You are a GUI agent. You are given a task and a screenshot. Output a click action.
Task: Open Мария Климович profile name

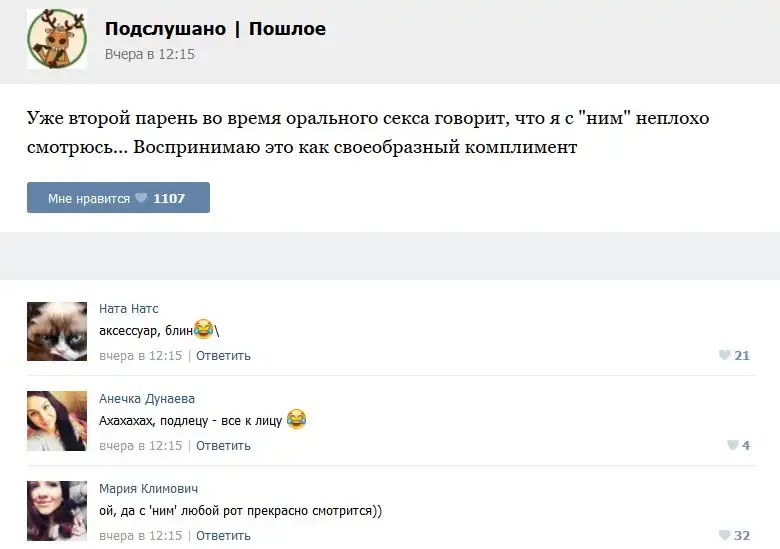point(148,488)
